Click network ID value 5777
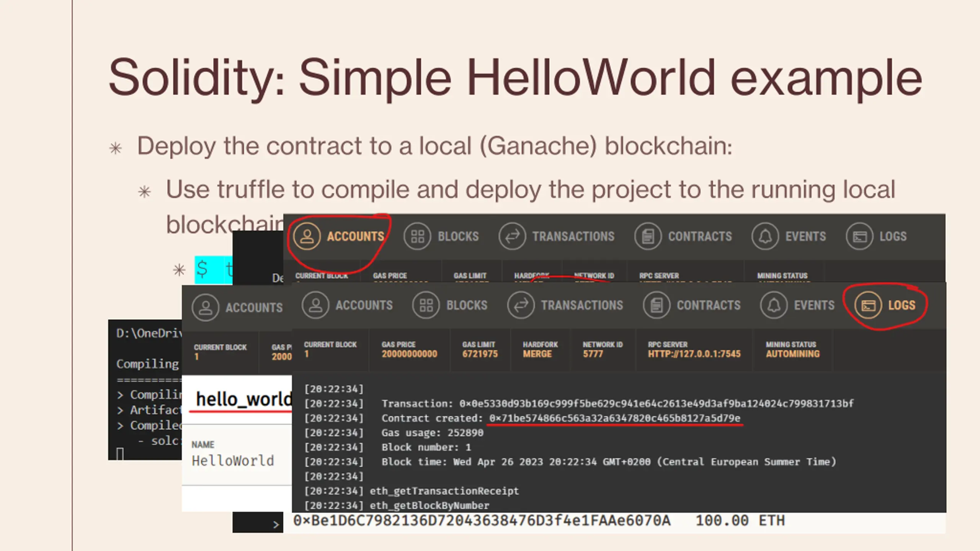 click(x=593, y=354)
